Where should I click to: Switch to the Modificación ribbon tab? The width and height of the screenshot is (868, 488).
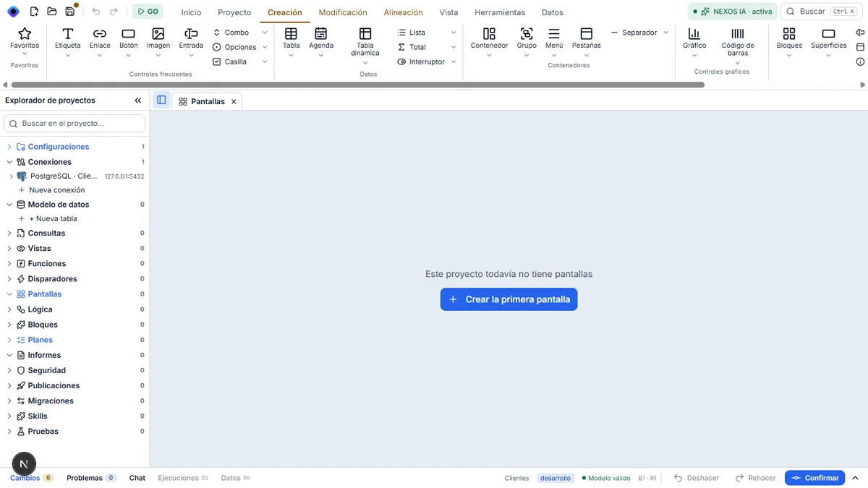click(x=343, y=12)
